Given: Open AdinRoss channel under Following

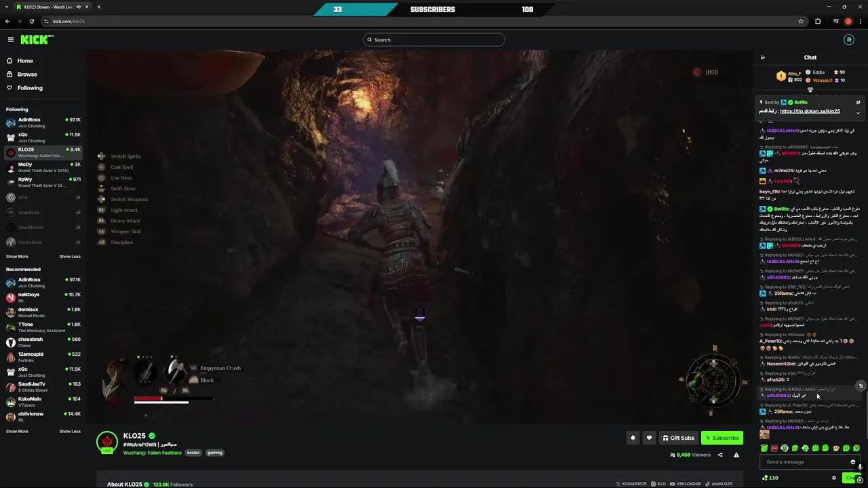Looking at the screenshot, I should [43, 123].
